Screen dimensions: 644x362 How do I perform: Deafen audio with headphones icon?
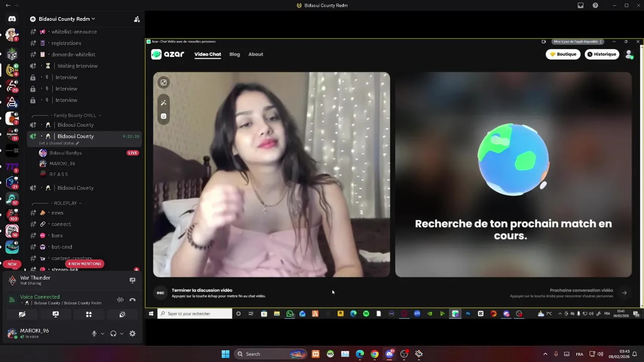pyautogui.click(x=113, y=333)
